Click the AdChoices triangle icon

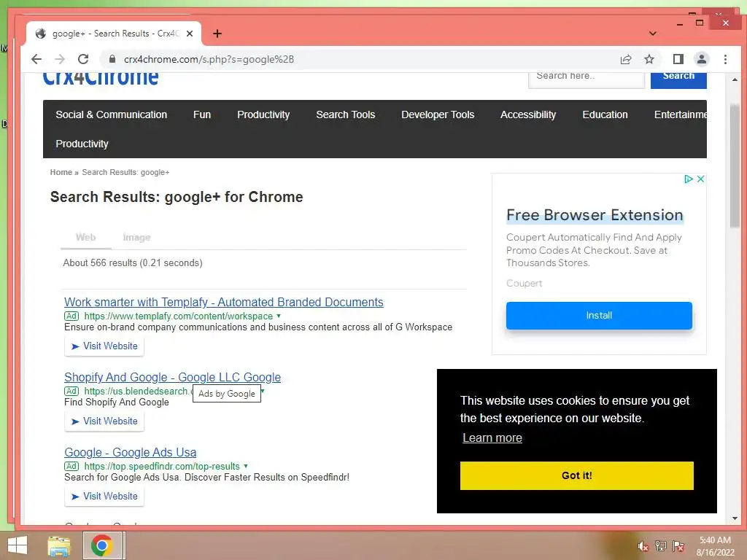(x=689, y=179)
